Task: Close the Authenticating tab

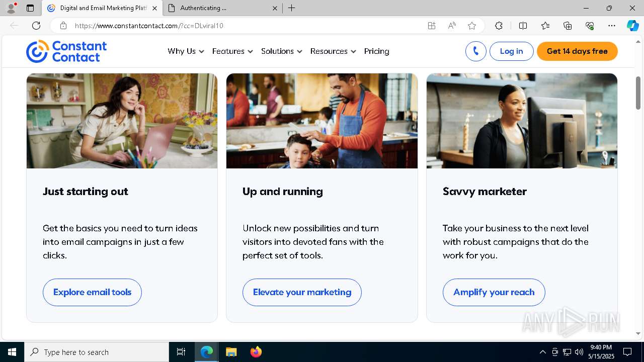Action: point(275,8)
